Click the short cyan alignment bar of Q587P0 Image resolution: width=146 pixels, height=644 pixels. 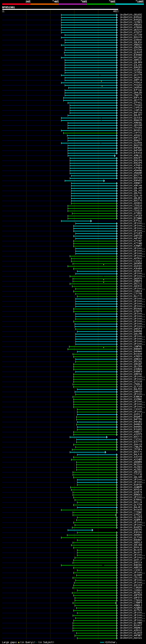[80, 530]
